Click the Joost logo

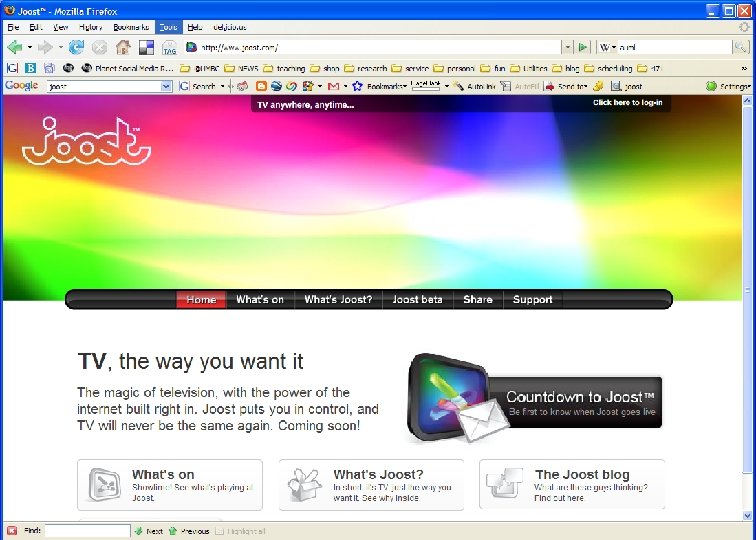click(87, 141)
